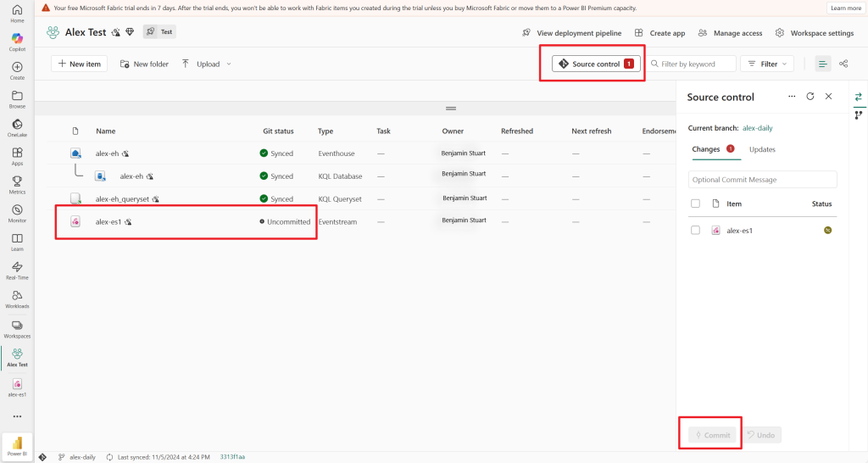Click the Commit button
868x463 pixels.
(712, 435)
